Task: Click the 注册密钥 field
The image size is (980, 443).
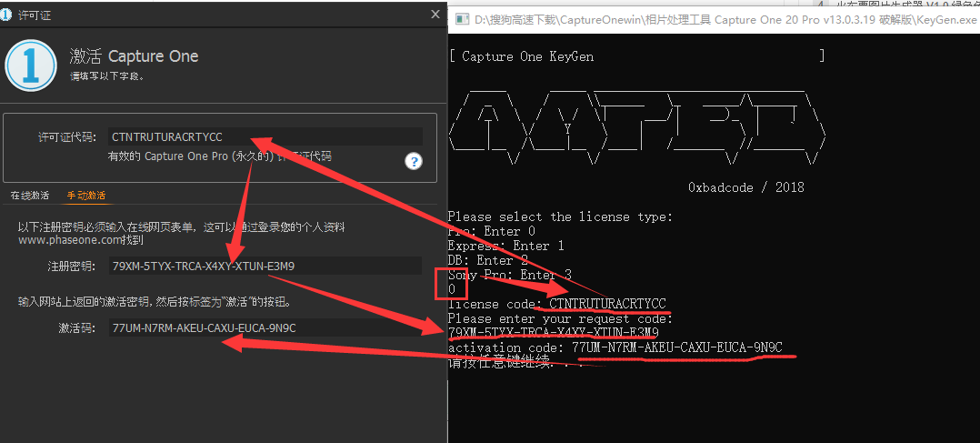Action: (265, 266)
